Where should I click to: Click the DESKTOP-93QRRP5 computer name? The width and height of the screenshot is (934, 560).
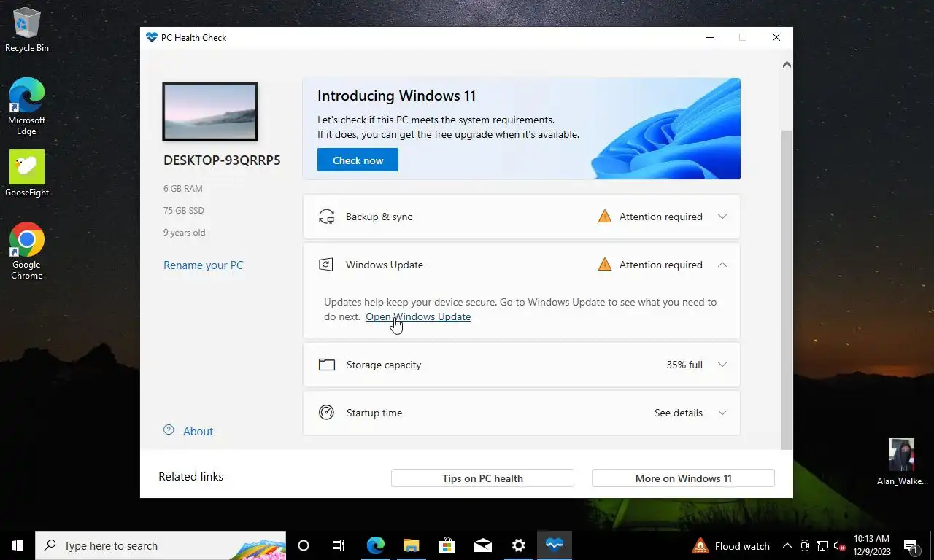point(222,160)
